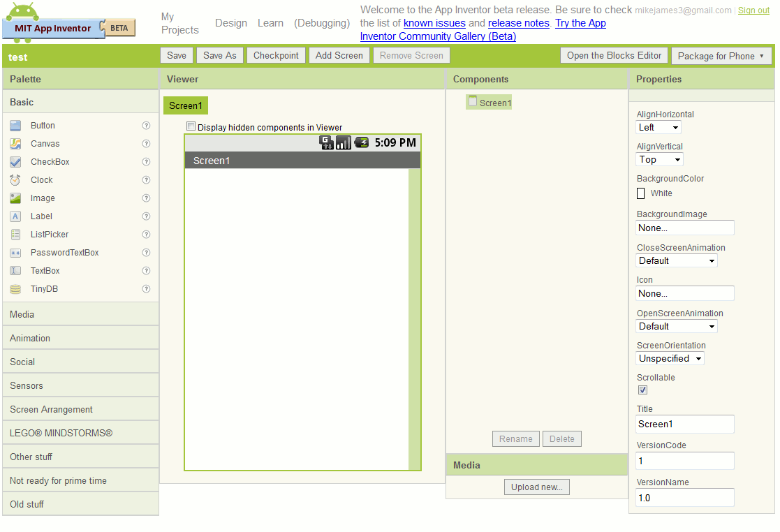Image resolution: width=780 pixels, height=532 pixels.
Task: Open the Blocks Editor
Action: (x=615, y=56)
